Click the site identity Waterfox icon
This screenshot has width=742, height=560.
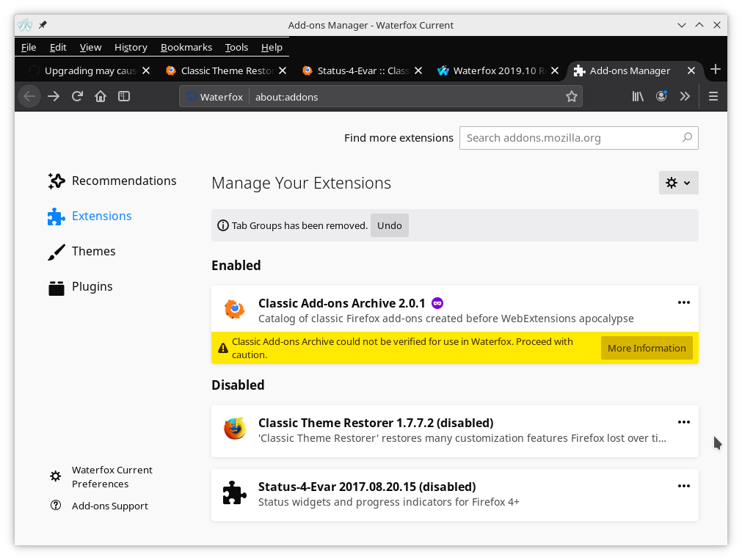pos(192,97)
